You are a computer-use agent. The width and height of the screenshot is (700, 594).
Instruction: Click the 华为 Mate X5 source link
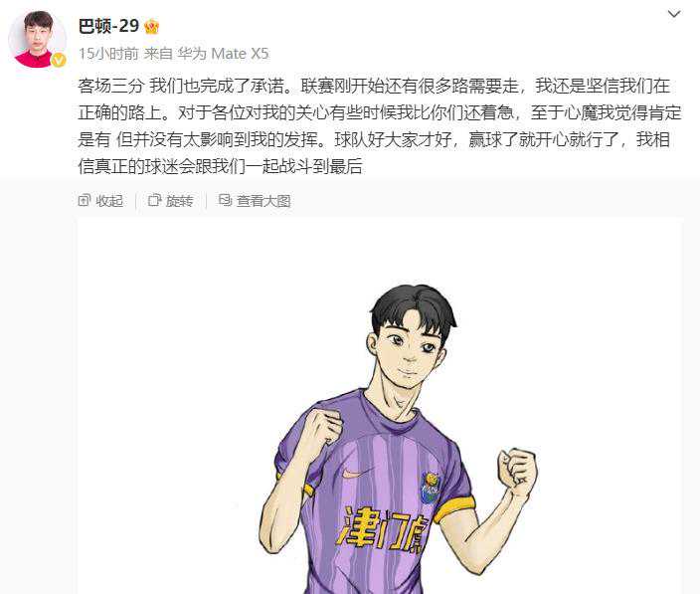click(223, 54)
